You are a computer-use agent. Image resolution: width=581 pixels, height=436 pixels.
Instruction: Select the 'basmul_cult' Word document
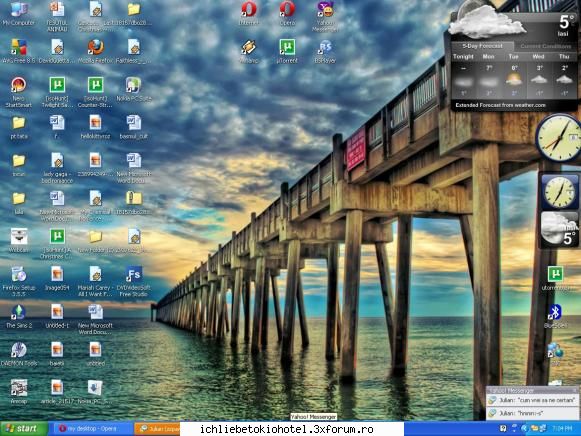pos(133,128)
